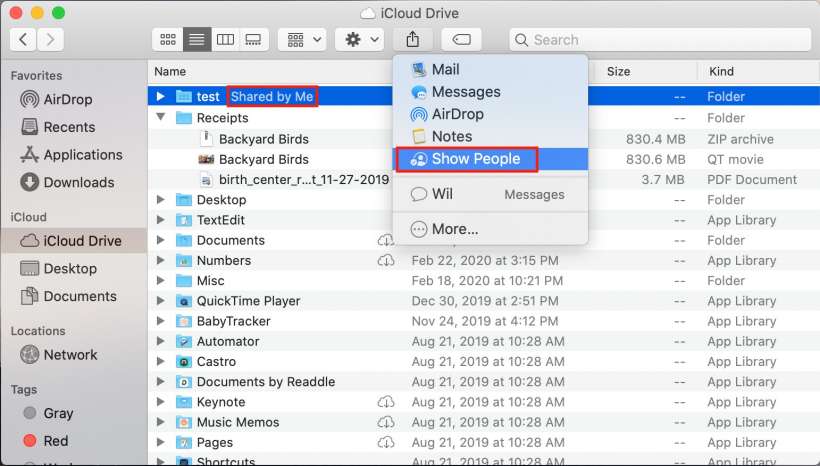Click the Edit Tags toolbar button
The image size is (820, 466).
point(461,40)
